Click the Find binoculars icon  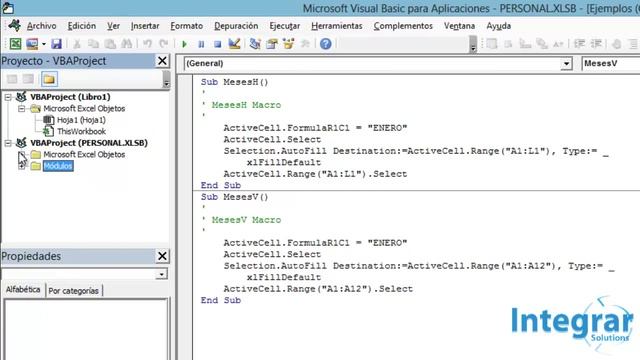click(x=127, y=44)
